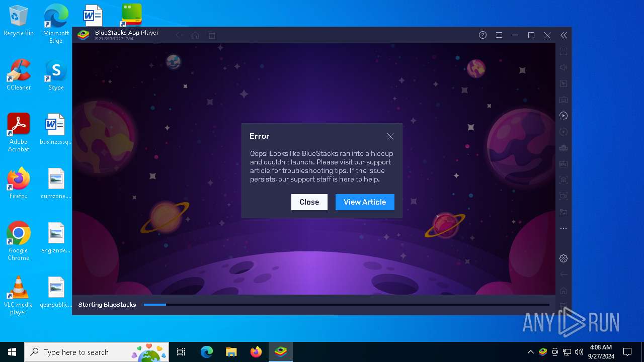Go to home via title bar house icon
Viewport: 644px width, 362px height.
click(x=195, y=35)
